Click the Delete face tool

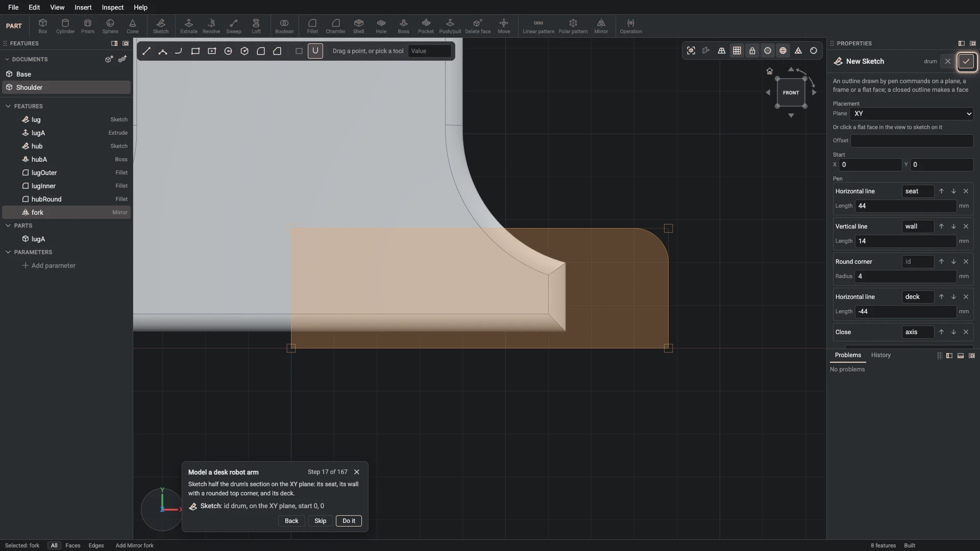pyautogui.click(x=478, y=26)
